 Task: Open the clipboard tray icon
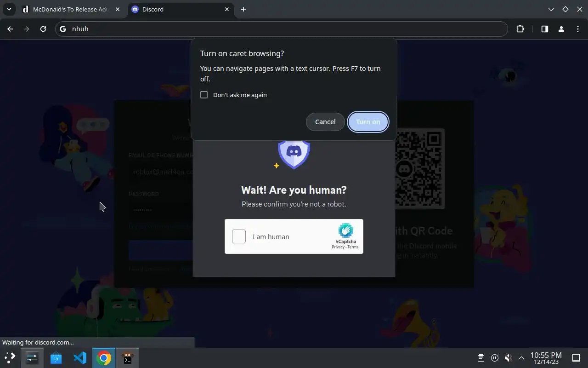[481, 358]
